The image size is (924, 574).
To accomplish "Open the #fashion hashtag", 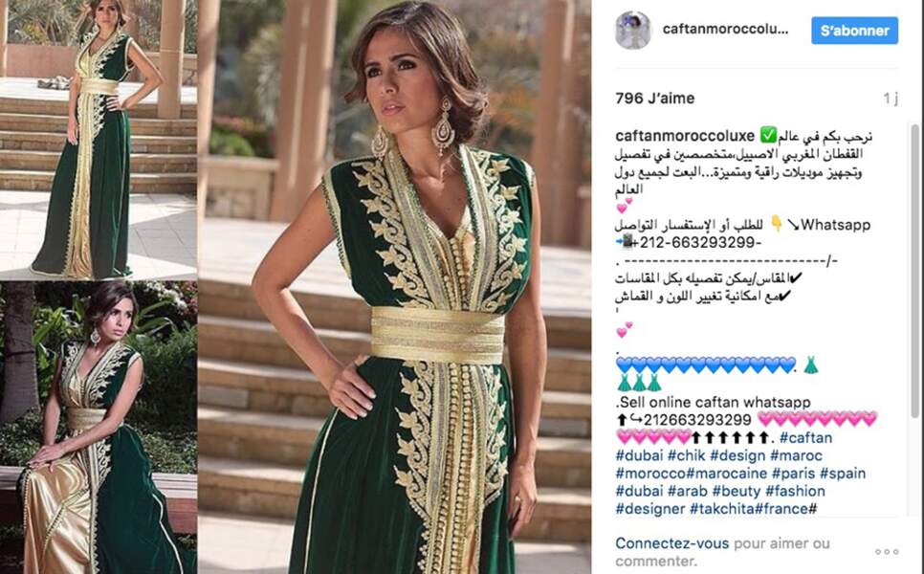I will [795, 491].
